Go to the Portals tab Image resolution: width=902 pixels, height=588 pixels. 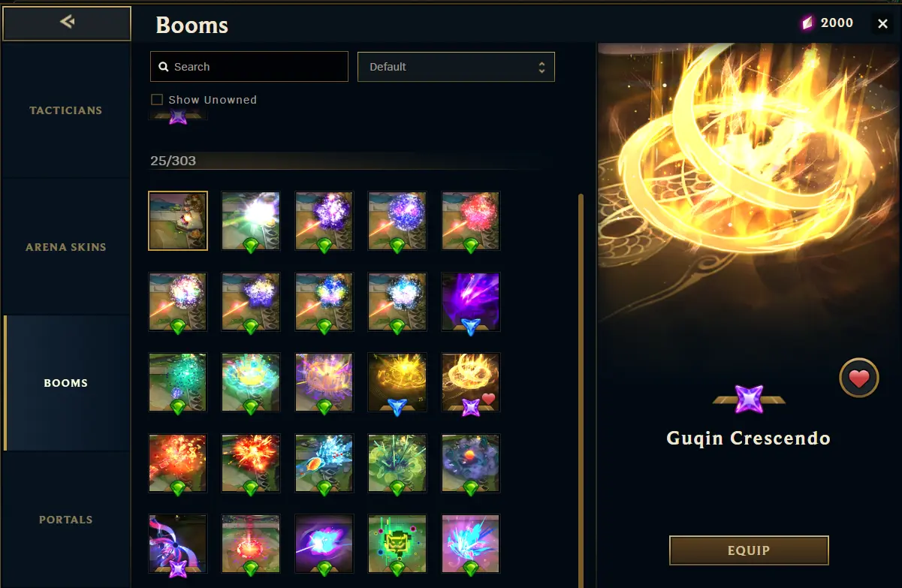pyautogui.click(x=66, y=520)
